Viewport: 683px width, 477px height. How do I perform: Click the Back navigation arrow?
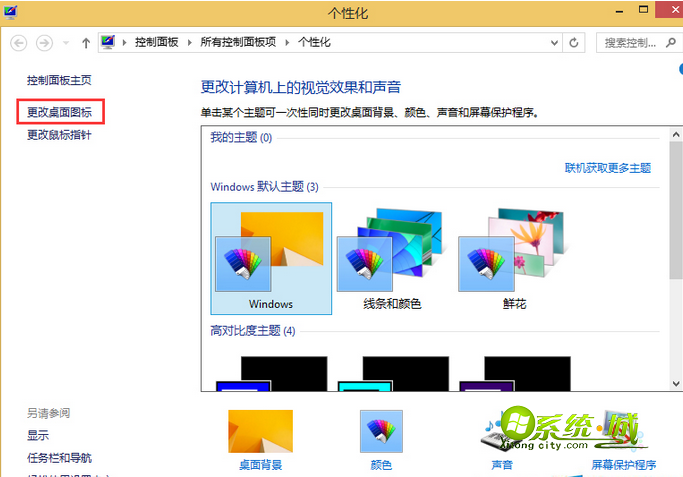[18, 43]
